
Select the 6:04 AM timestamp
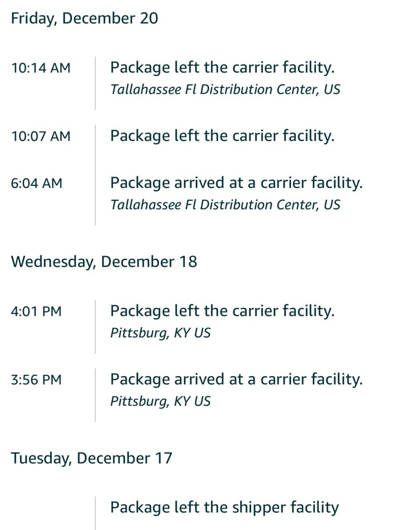click(x=36, y=183)
